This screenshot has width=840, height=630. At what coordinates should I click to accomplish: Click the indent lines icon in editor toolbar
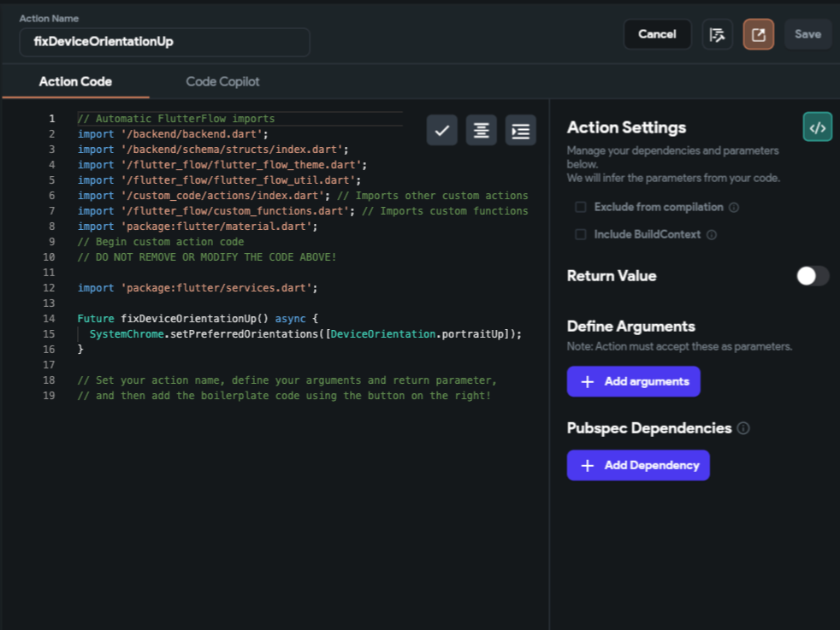click(x=520, y=131)
